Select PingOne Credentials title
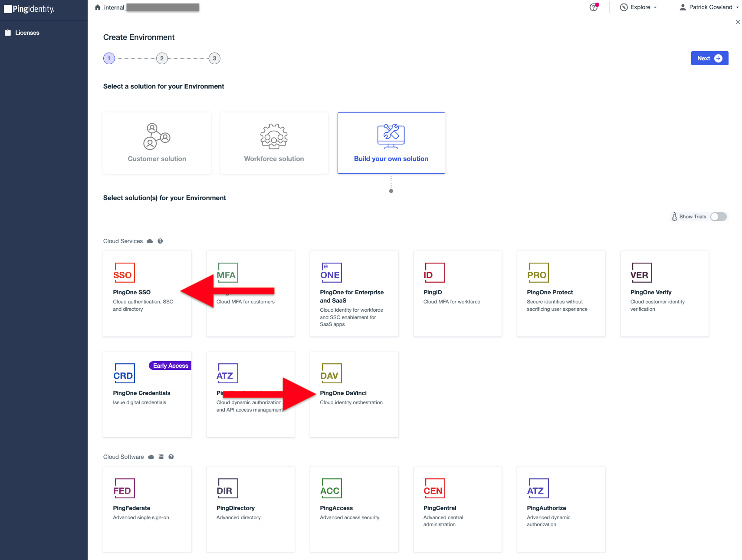742x560 pixels. 141,393
